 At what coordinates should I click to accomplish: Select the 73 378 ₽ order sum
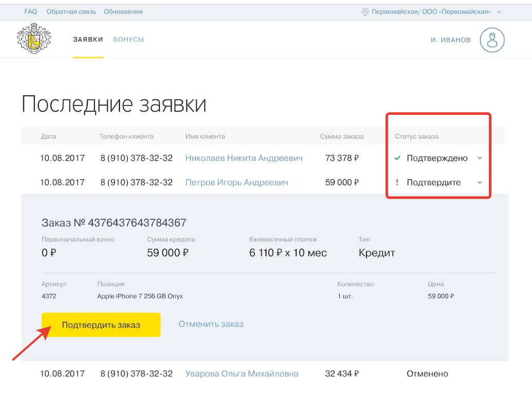coord(342,158)
